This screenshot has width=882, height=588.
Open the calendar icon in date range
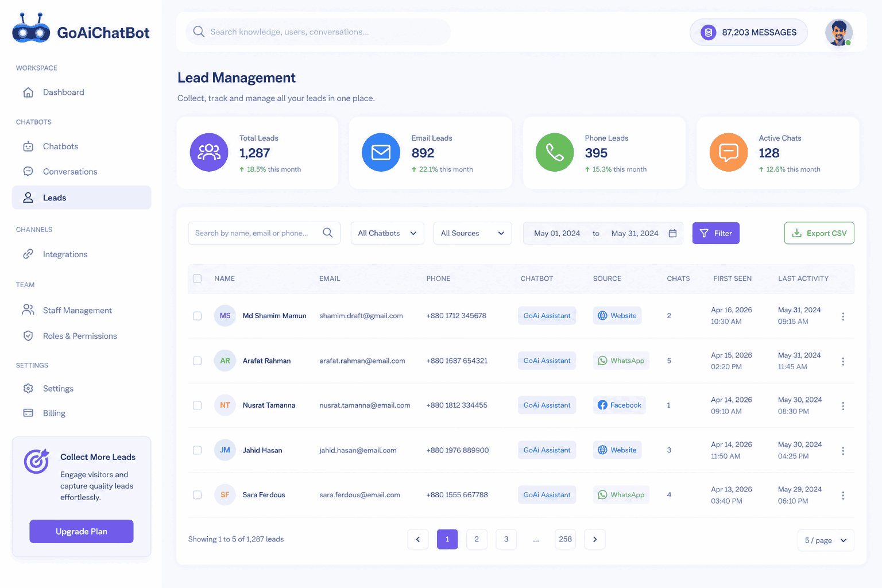coord(672,233)
